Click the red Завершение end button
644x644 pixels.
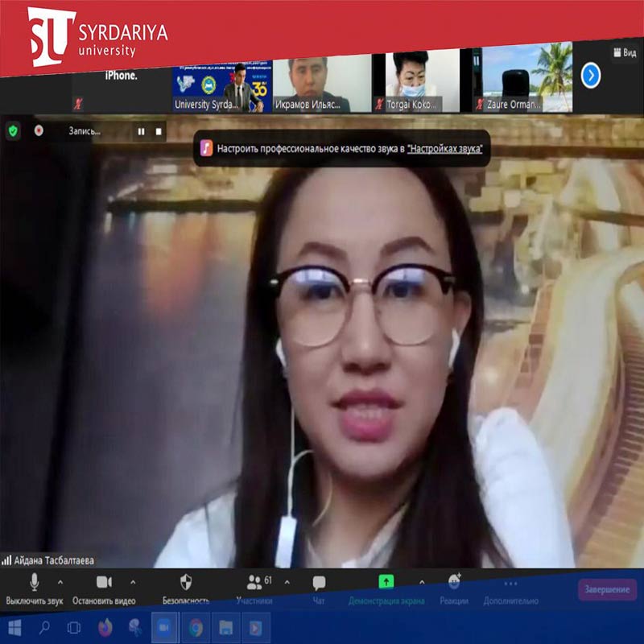pos(607,590)
